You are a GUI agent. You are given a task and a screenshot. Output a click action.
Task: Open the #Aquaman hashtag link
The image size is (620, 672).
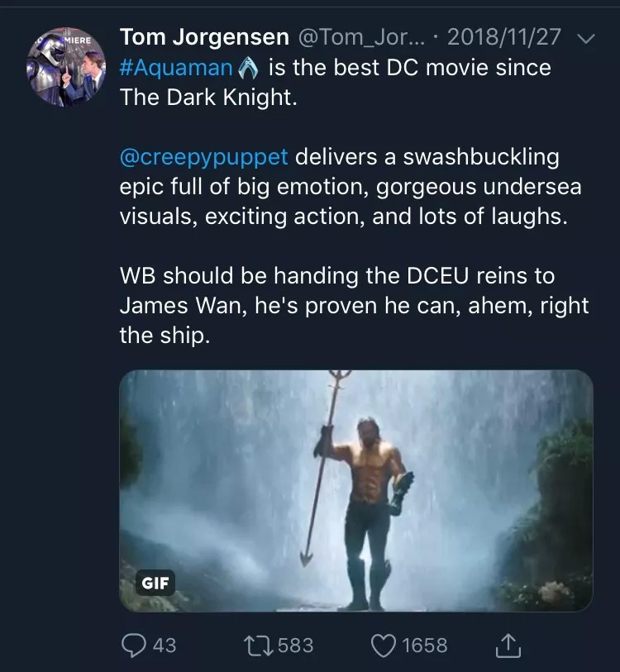click(175, 67)
